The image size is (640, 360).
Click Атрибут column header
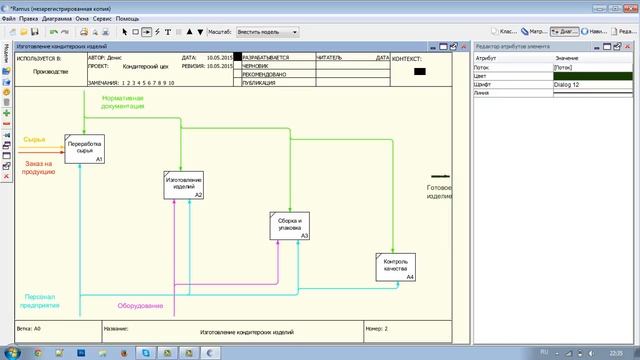coord(486,58)
